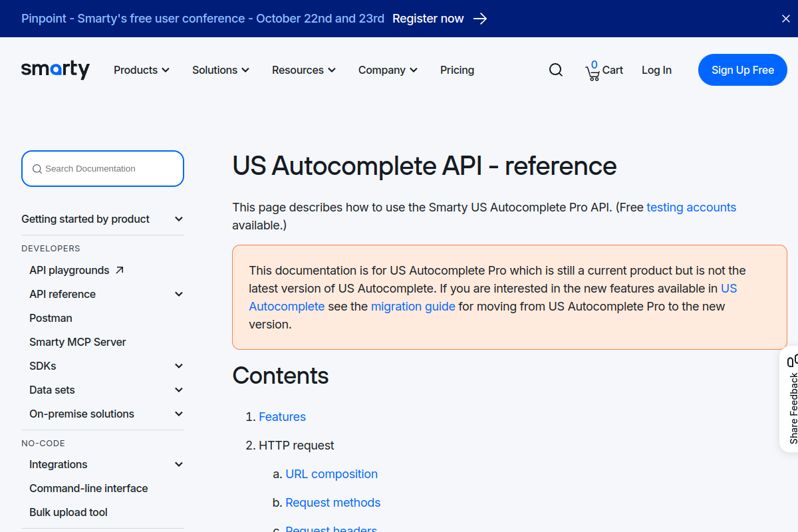The image size is (798, 532).
Task: Jump to the Features section
Action: point(282,417)
